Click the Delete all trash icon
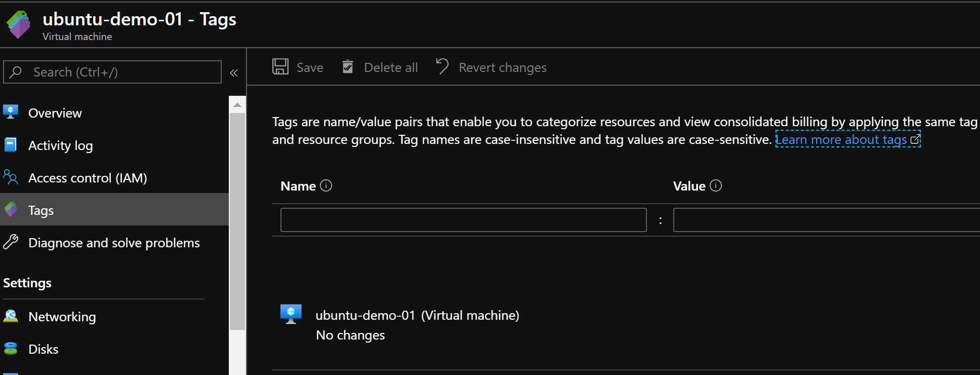Image resolution: width=980 pixels, height=375 pixels. point(348,66)
